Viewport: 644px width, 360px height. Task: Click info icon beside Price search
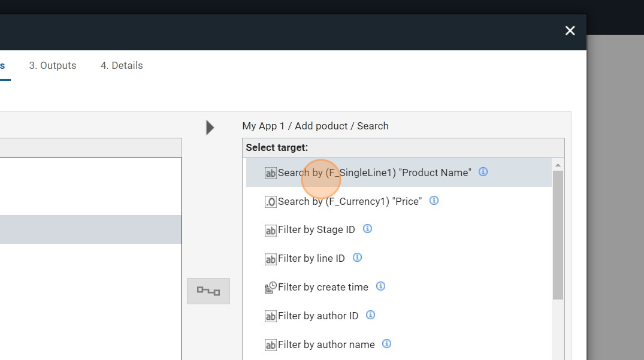tap(434, 201)
